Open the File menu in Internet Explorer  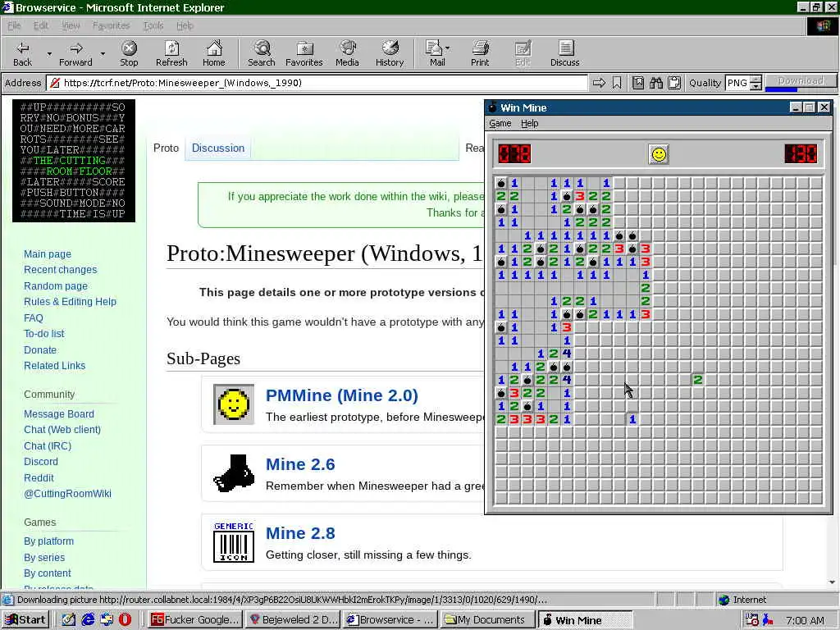pos(14,25)
